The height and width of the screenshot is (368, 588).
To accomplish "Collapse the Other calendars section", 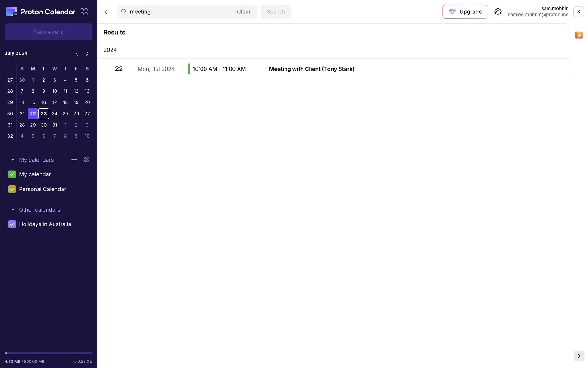I will click(13, 210).
